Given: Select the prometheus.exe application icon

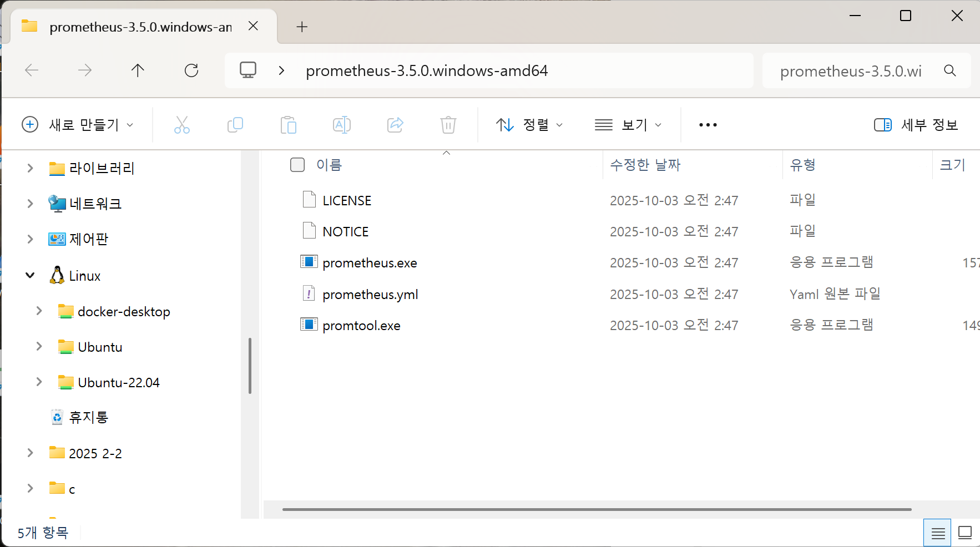Looking at the screenshot, I should pos(309,262).
